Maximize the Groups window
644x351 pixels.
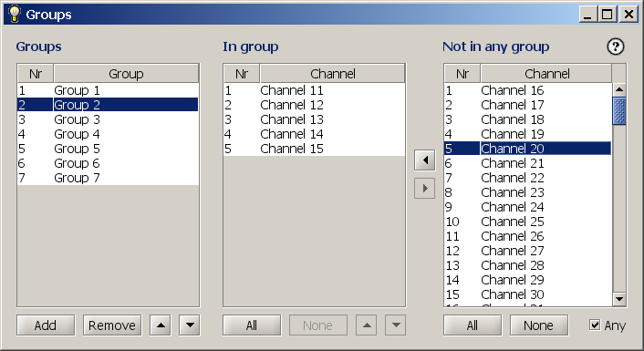click(x=607, y=15)
